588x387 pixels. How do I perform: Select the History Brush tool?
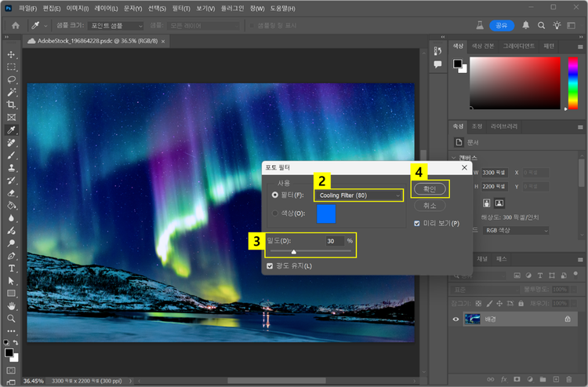11,181
